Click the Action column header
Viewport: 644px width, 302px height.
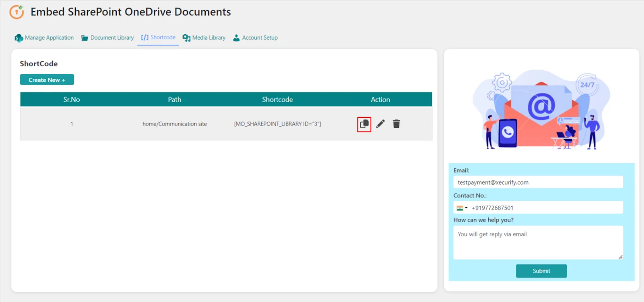(380, 99)
